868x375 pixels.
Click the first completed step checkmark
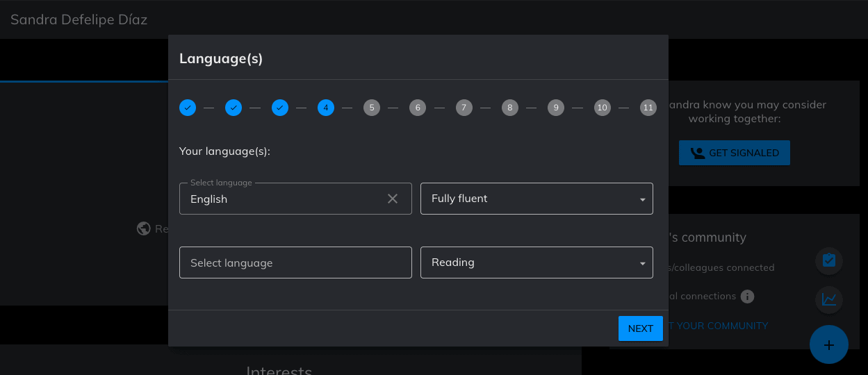pyautogui.click(x=188, y=108)
